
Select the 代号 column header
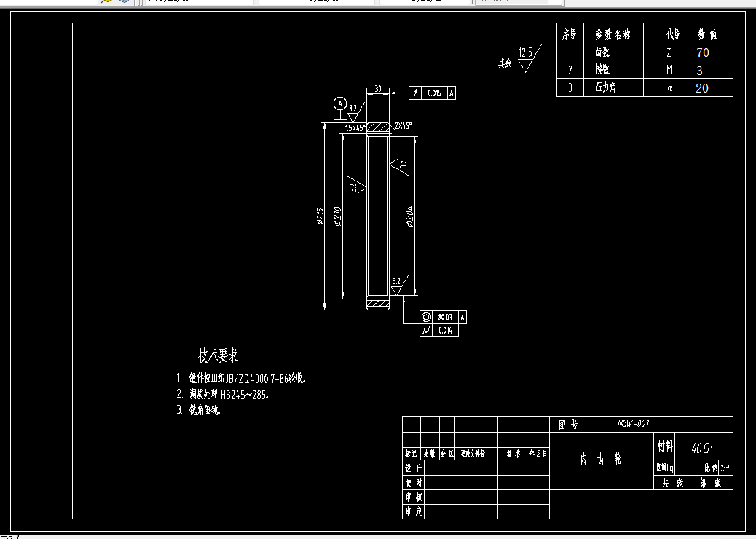point(673,34)
